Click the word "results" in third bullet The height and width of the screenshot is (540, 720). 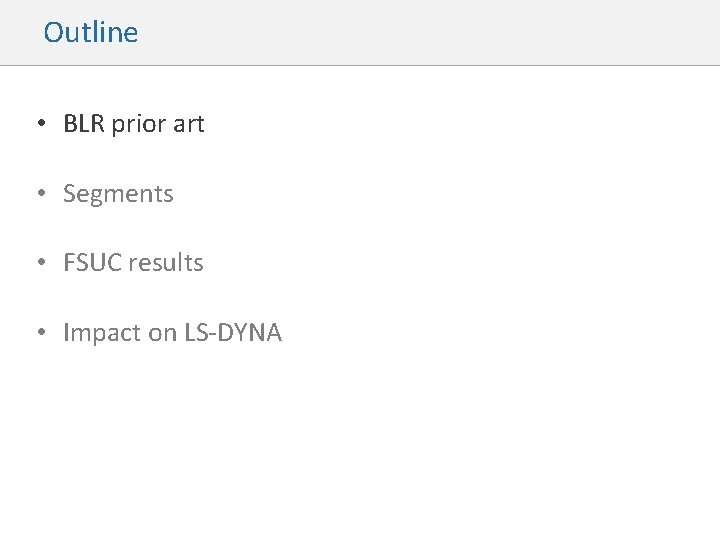pos(166,263)
